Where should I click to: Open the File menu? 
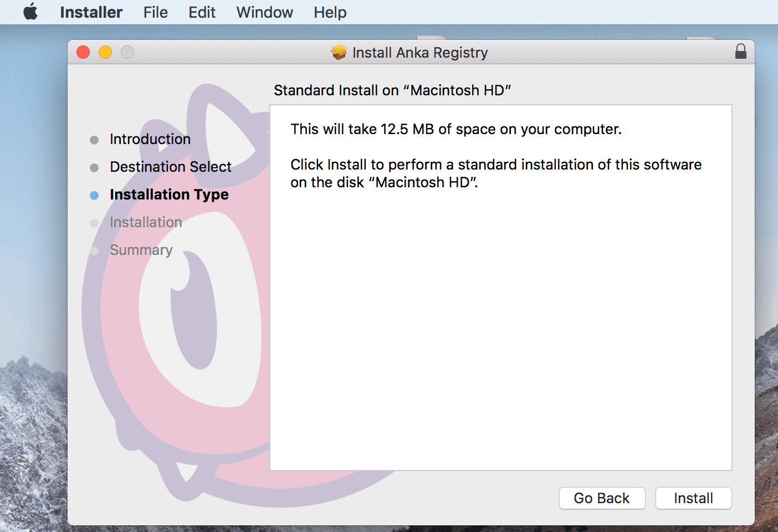pyautogui.click(x=155, y=12)
